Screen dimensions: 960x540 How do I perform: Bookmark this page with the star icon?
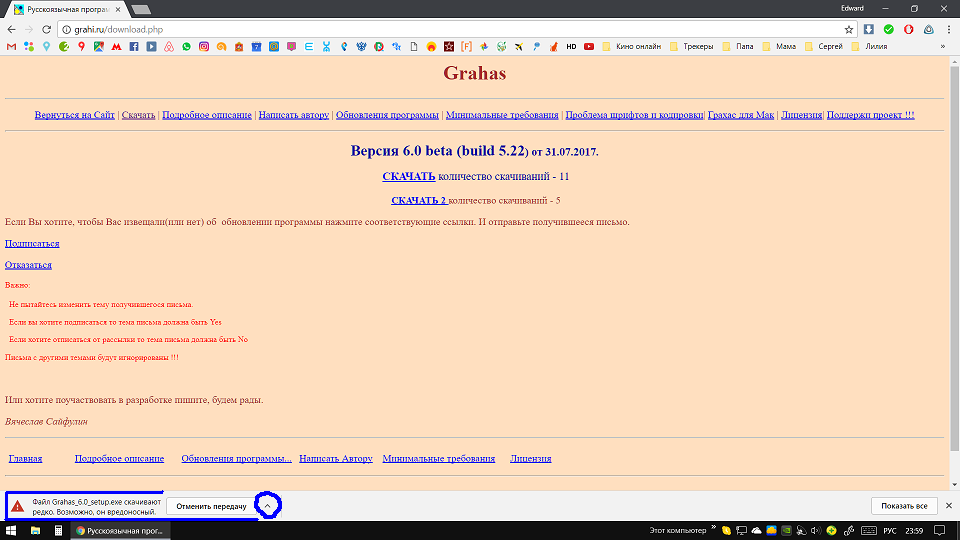(x=849, y=29)
